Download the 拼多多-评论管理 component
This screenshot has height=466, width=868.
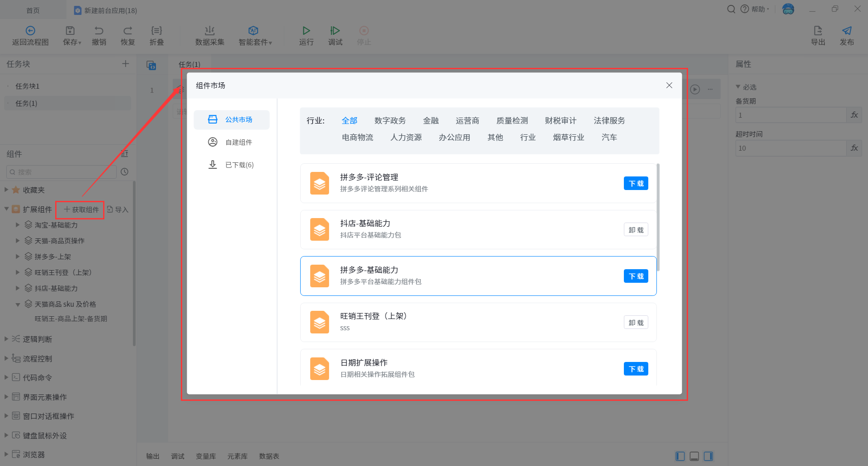[636, 183]
